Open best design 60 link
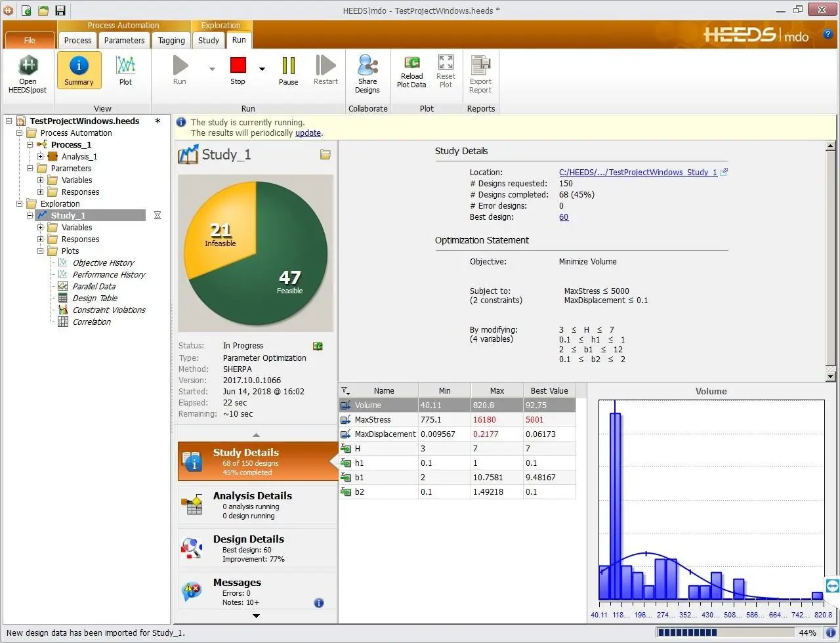840x643 pixels. (x=564, y=217)
